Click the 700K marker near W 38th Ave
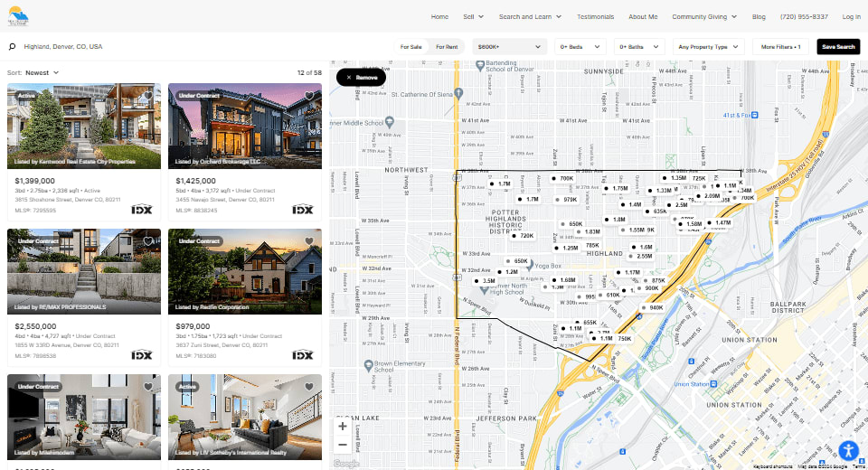Screen dimensions: 868x470 click(x=562, y=179)
